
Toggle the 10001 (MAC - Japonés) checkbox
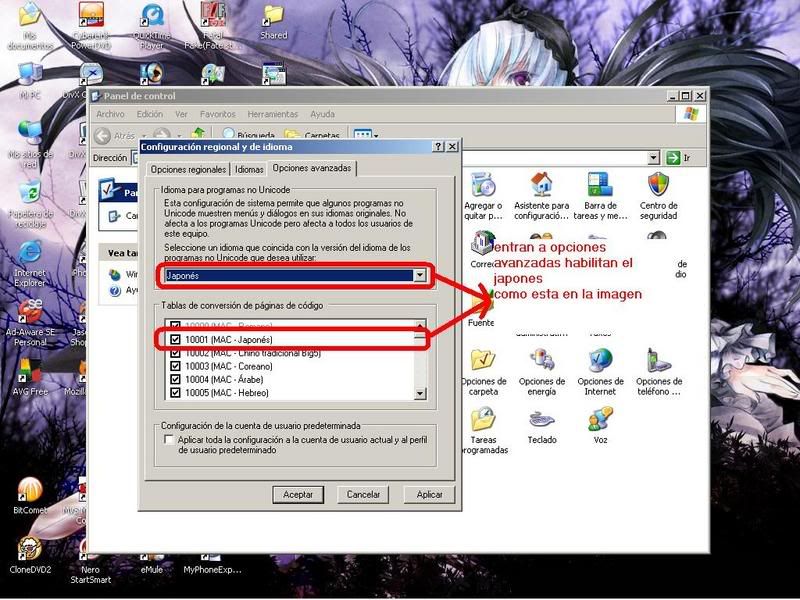pyautogui.click(x=176, y=339)
